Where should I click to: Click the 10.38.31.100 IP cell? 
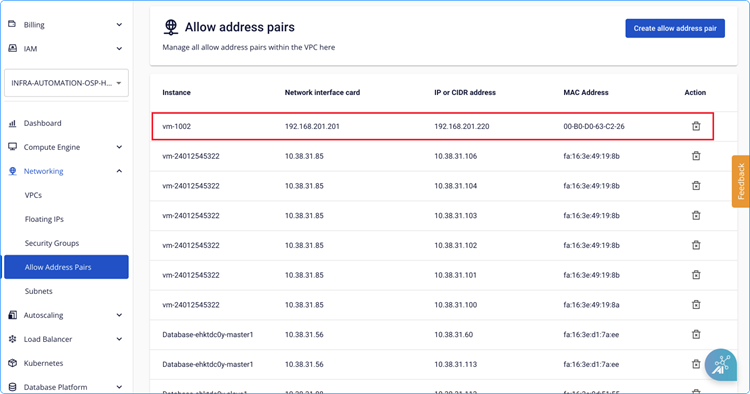point(455,304)
